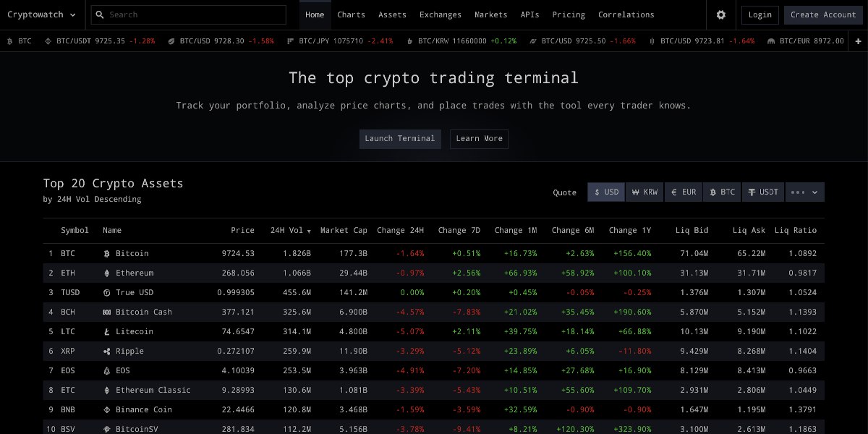868x434 pixels.
Task: Sort table by Symbol column header
Action: [75, 230]
